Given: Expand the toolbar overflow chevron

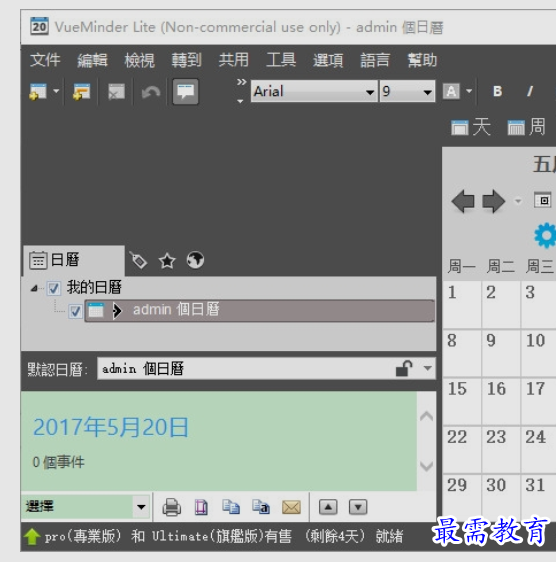Looking at the screenshot, I should [x=241, y=82].
